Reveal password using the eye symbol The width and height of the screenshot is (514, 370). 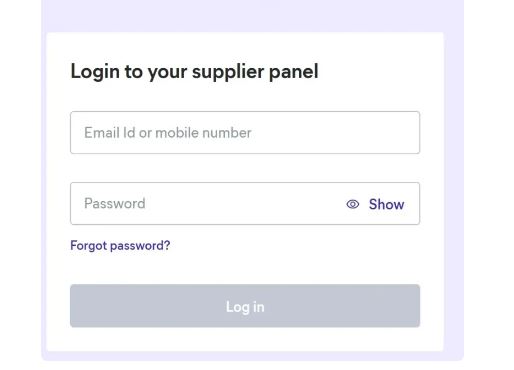point(353,204)
